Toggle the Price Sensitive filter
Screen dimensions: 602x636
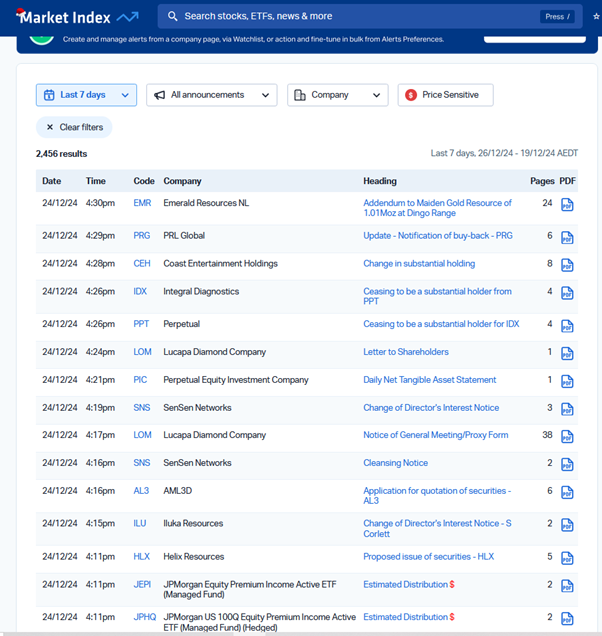445,95
